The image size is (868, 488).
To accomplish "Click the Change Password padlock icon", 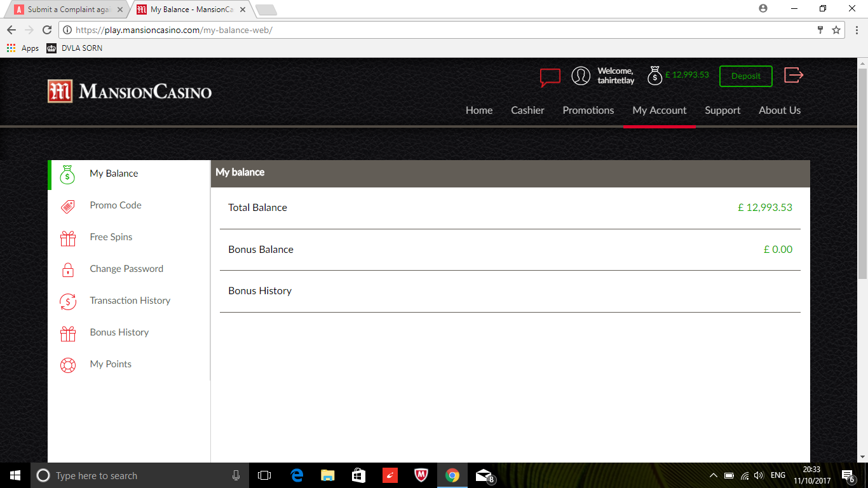I will click(68, 269).
